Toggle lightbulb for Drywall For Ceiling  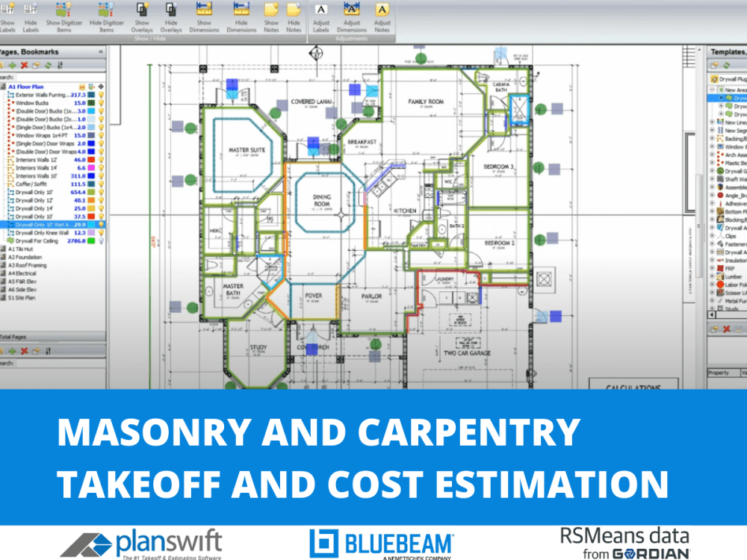[101, 240]
